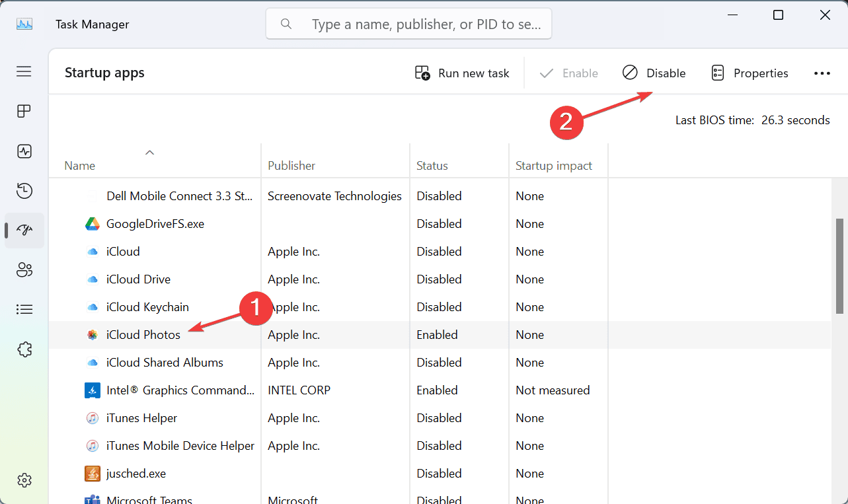Sort list by Name column header
848x504 pixels.
tap(80, 166)
